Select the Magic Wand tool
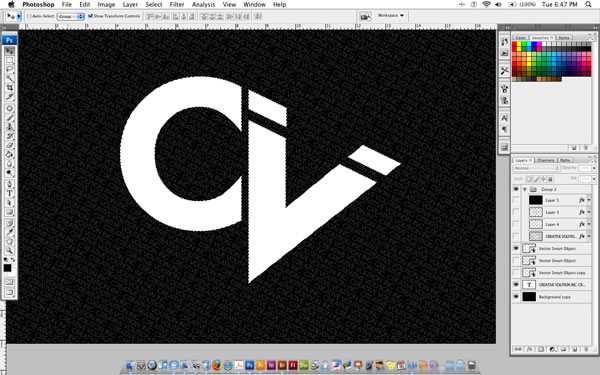The image size is (600, 375). pos(10,79)
